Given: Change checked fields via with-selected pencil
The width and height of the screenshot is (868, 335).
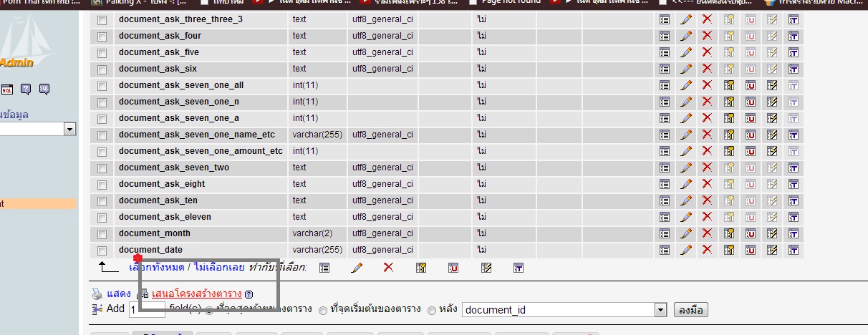Looking at the screenshot, I should pyautogui.click(x=357, y=267).
